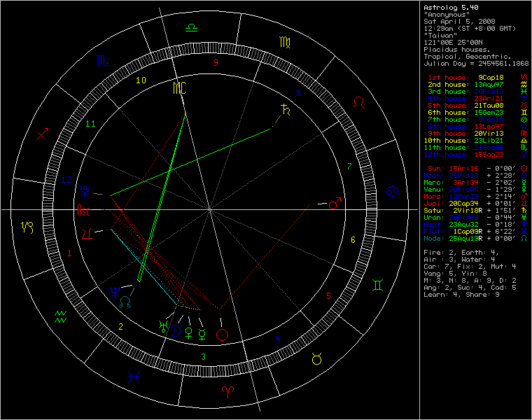
Task: Select the Leo sign symbol
Action: (x=358, y=103)
